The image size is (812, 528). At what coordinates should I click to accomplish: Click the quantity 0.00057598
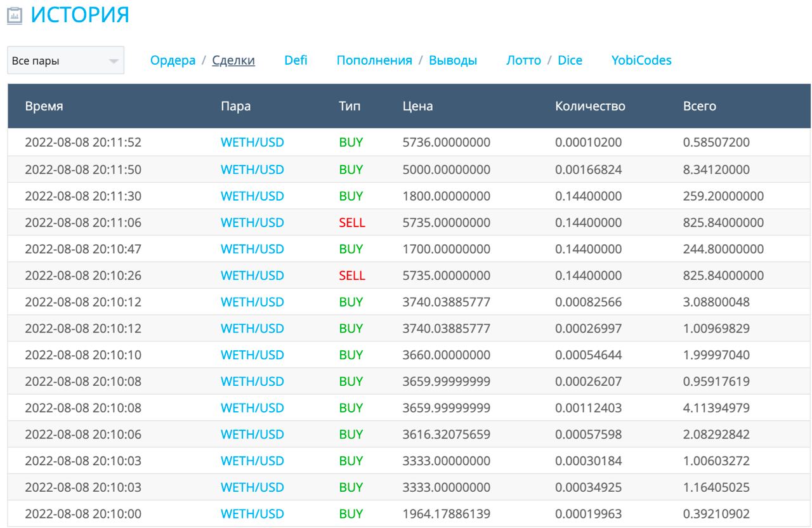588,434
